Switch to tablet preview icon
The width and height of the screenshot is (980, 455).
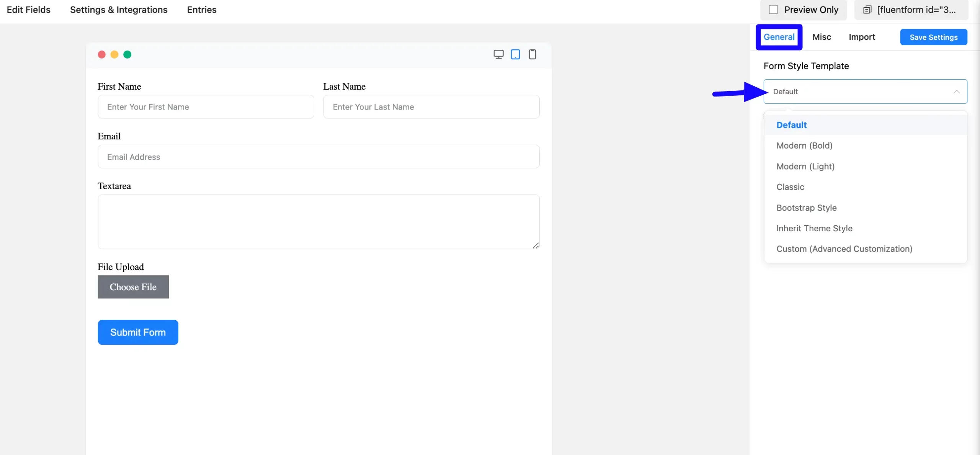(x=515, y=54)
